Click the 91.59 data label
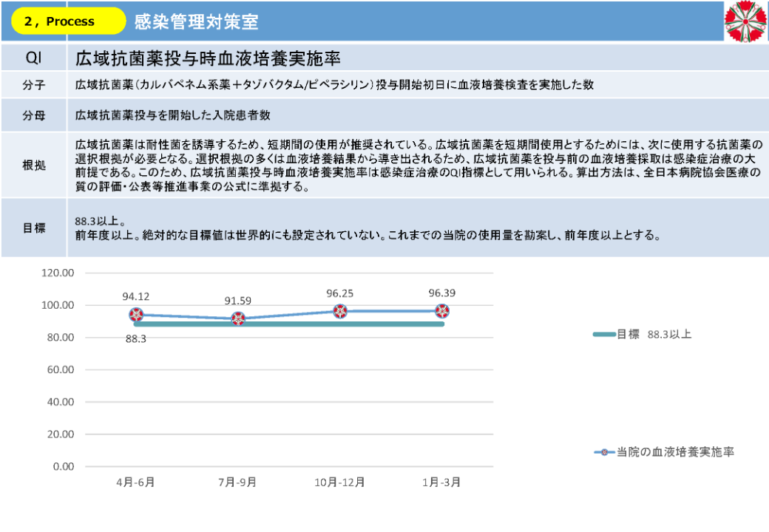This screenshot has height=532, width=769. pyautogui.click(x=238, y=301)
